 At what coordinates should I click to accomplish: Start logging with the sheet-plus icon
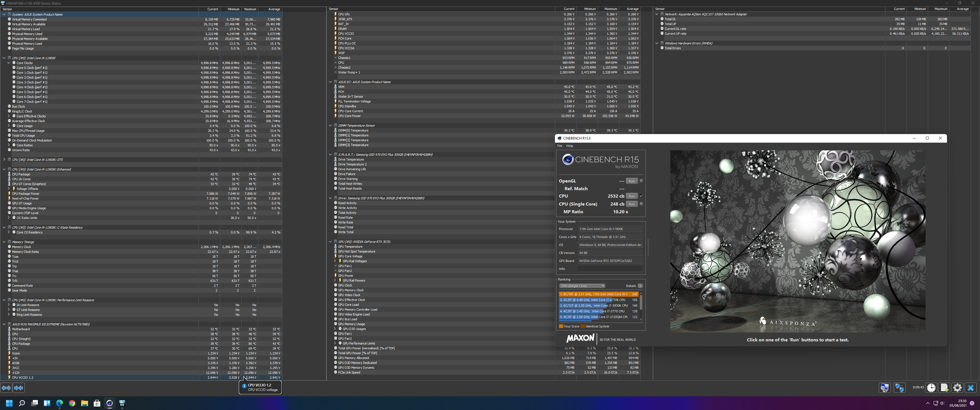click(x=944, y=388)
